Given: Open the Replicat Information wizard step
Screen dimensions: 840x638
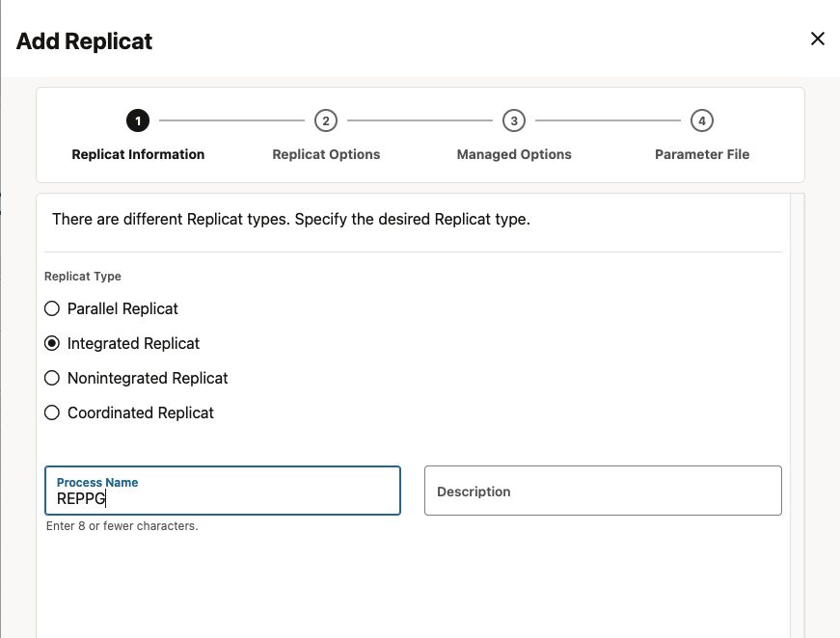Looking at the screenshot, I should (137, 154).
